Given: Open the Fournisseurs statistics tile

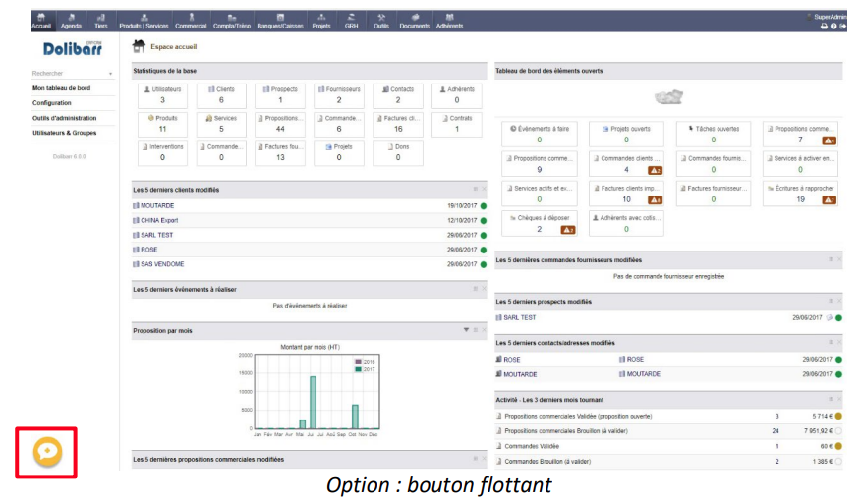Looking at the screenshot, I should (x=339, y=95).
